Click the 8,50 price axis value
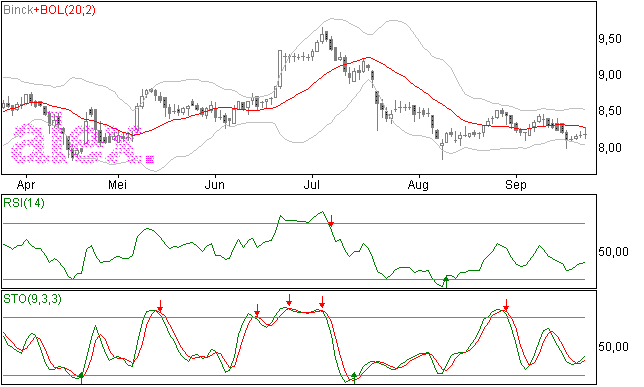 coord(610,111)
